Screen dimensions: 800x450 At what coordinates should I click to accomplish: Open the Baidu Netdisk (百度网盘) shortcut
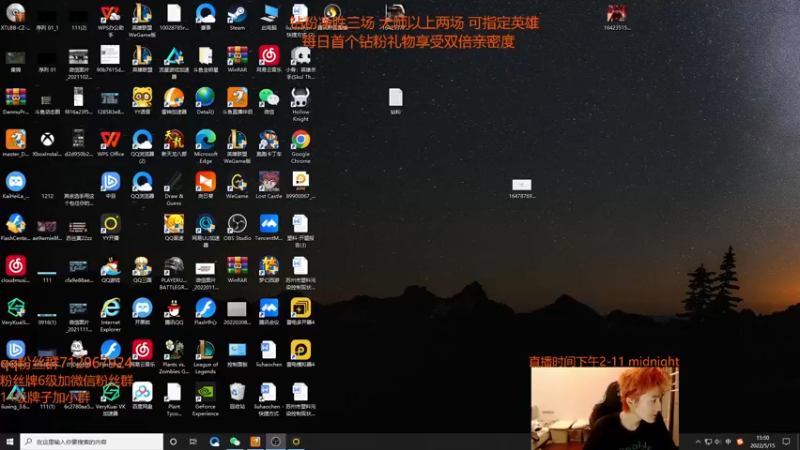point(142,396)
